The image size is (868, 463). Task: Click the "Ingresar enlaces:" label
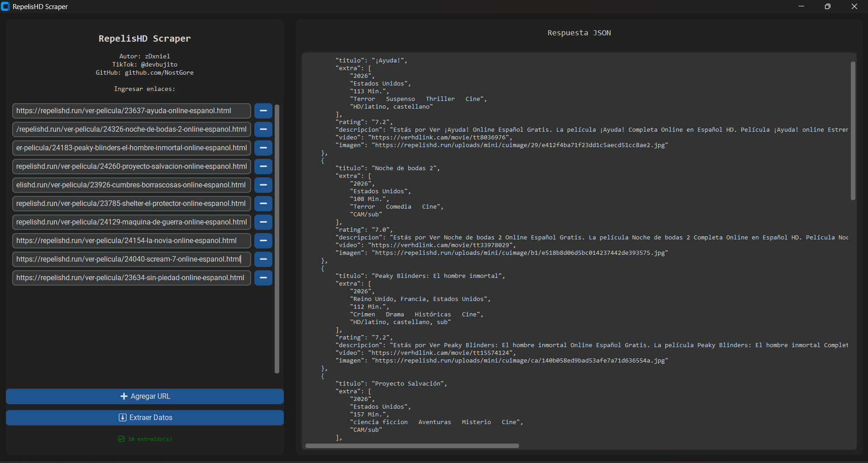coord(145,89)
